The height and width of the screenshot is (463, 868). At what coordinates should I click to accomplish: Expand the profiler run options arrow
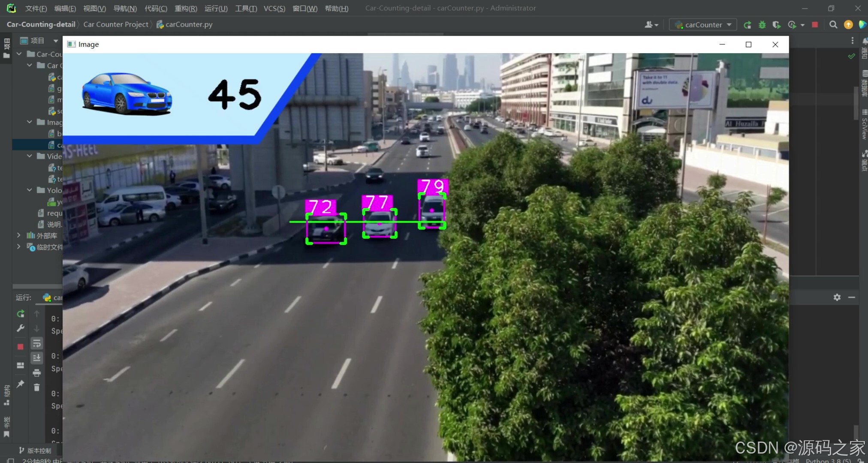tap(802, 25)
